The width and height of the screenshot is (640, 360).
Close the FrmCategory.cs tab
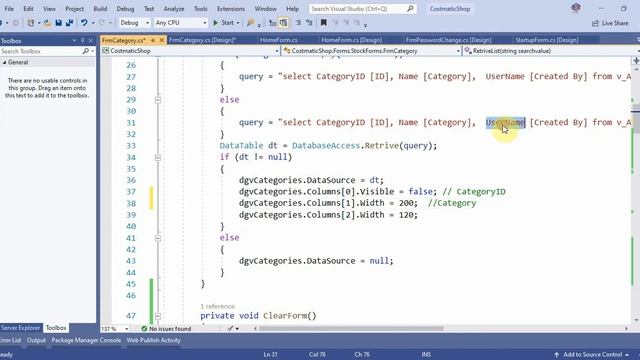[x=162, y=40]
